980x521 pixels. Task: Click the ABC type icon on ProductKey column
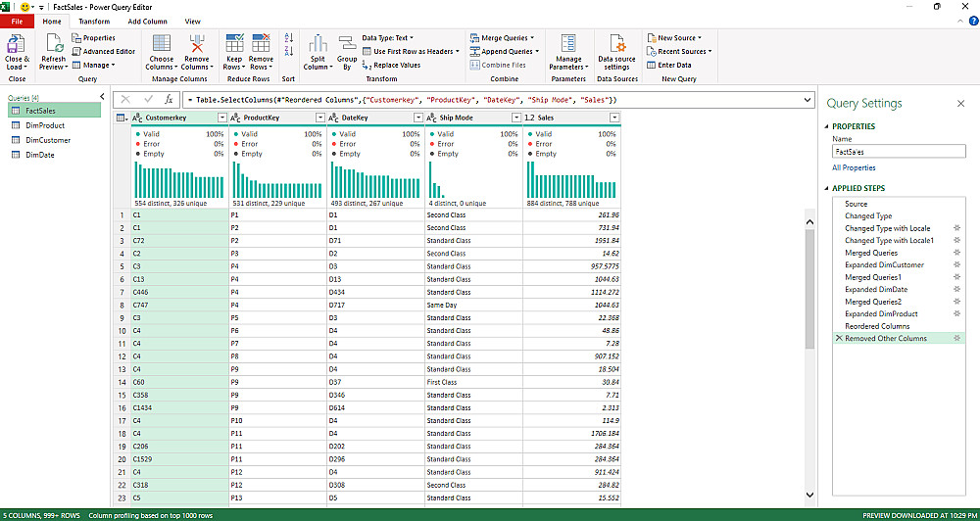click(236, 118)
